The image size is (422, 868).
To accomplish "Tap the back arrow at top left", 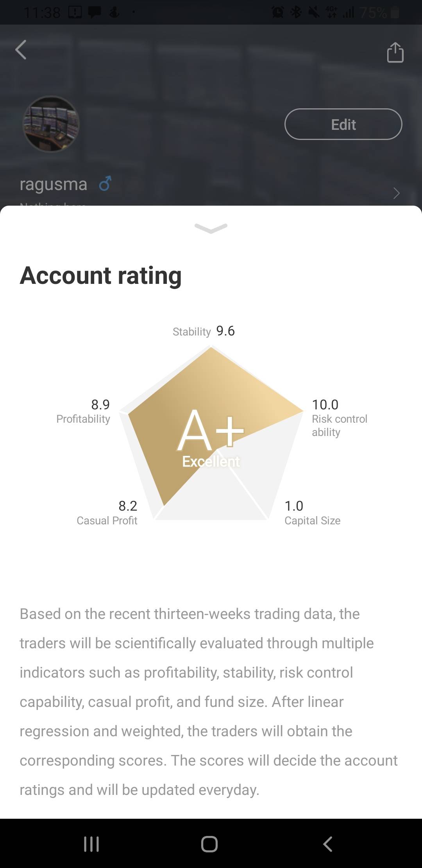I will pos(21,50).
